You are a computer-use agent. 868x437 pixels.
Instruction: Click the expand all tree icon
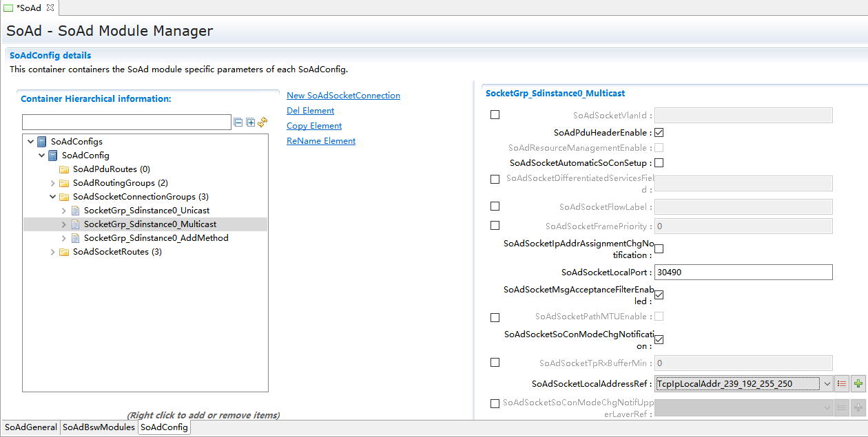click(x=251, y=122)
